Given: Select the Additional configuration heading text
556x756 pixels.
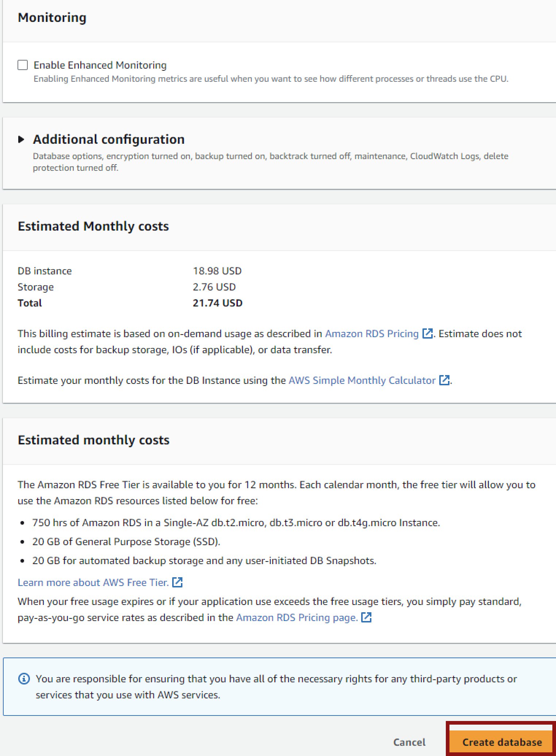Looking at the screenshot, I should click(109, 139).
